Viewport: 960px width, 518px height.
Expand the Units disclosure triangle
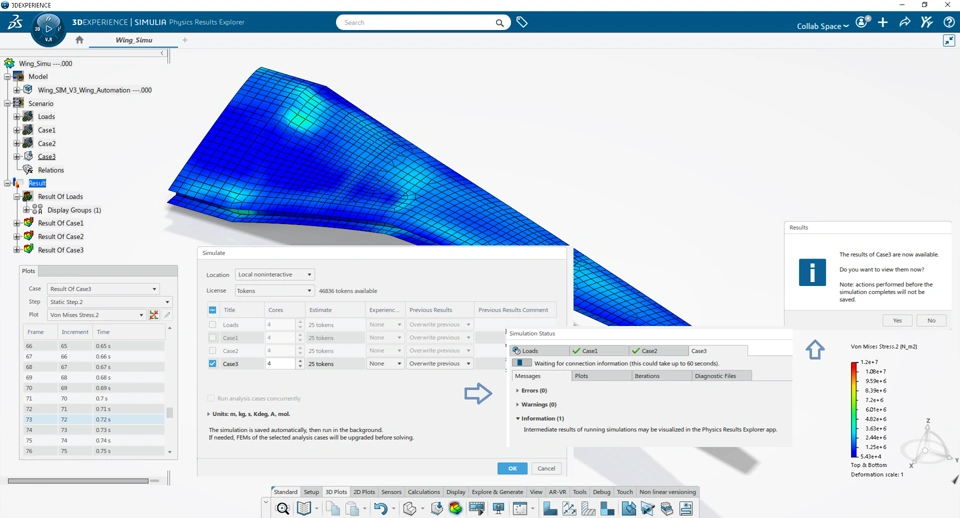[x=208, y=414]
